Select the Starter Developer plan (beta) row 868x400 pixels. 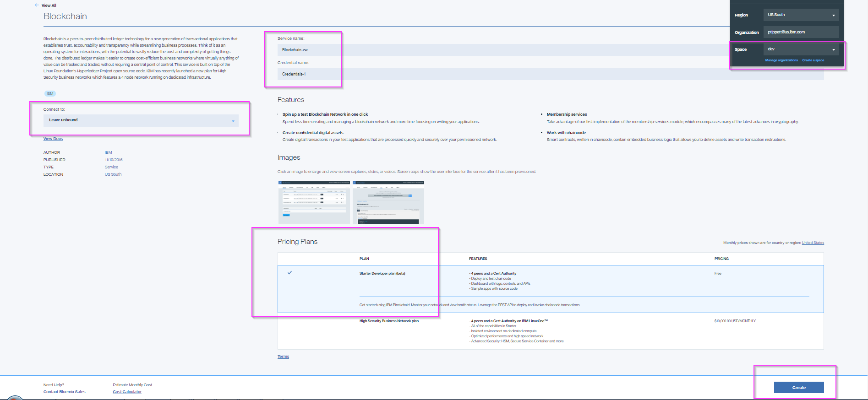click(x=551, y=289)
